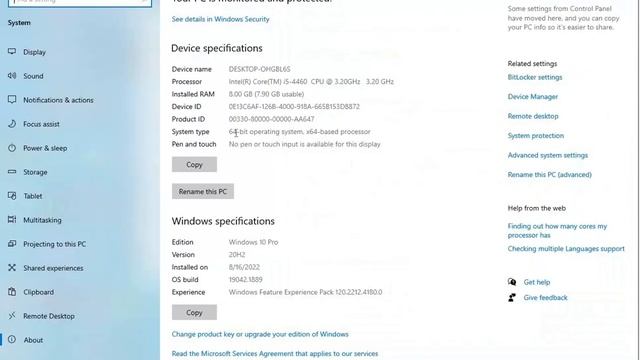Open System protection link
The width and height of the screenshot is (640, 360).
click(536, 136)
